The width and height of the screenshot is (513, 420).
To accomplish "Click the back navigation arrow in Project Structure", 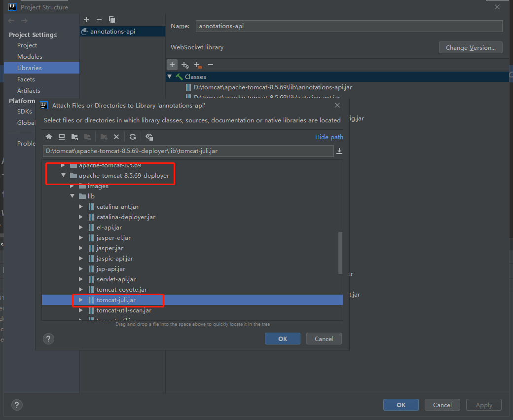I will click(11, 21).
